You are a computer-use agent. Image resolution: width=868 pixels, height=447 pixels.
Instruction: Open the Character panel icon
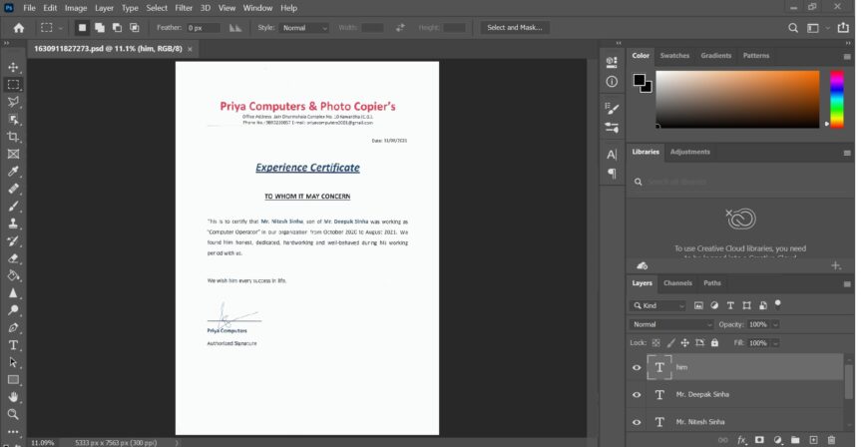(x=612, y=155)
